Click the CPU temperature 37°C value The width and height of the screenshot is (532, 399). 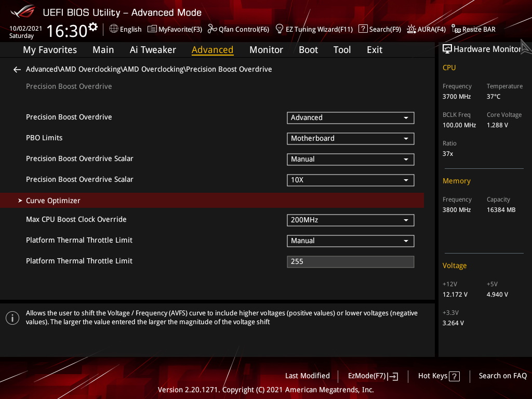494,97
